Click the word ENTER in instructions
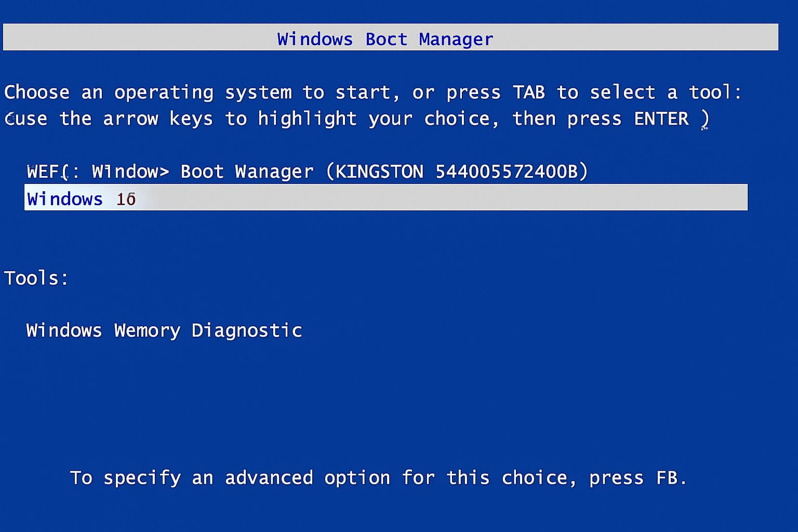 [x=661, y=119]
